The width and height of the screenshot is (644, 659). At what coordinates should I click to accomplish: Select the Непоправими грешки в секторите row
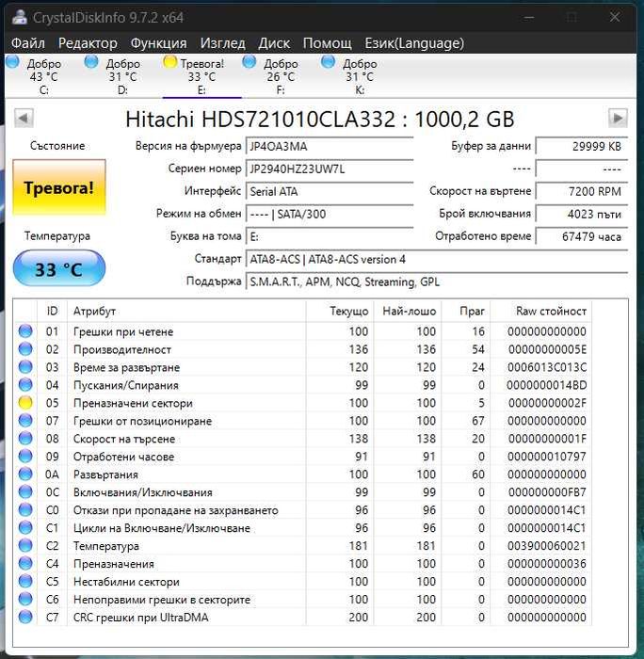pos(302,599)
